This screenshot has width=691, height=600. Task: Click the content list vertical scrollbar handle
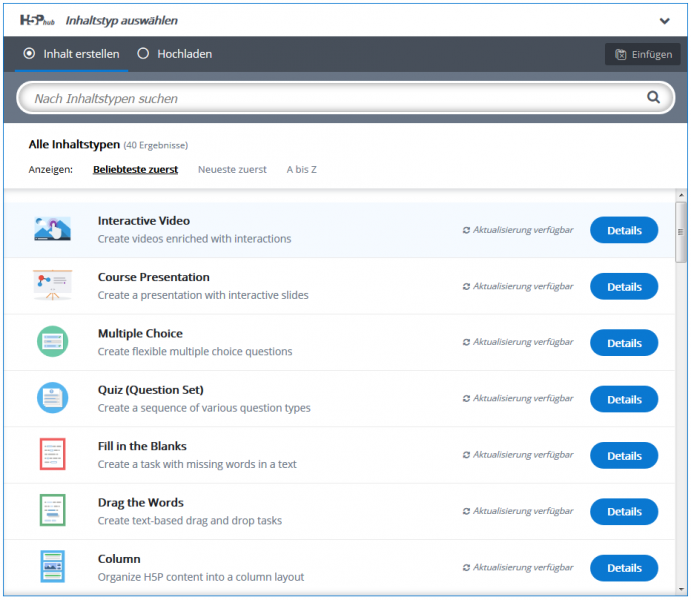(681, 232)
